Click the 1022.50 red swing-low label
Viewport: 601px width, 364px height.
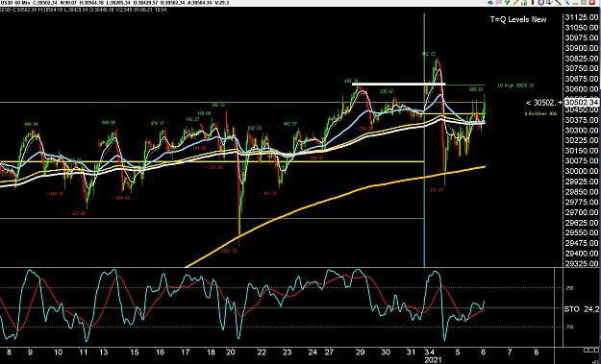[x=230, y=251]
